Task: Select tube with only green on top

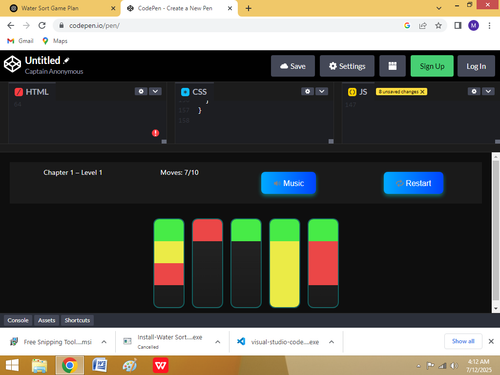Action: coord(246,263)
